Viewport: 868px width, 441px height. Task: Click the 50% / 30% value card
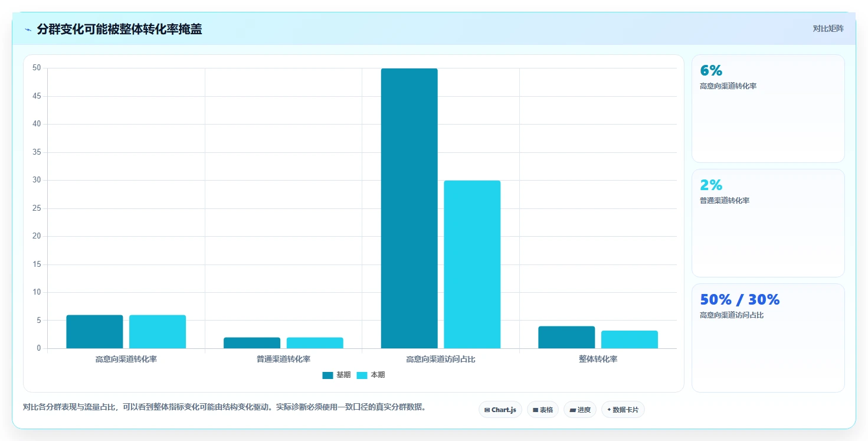768,338
